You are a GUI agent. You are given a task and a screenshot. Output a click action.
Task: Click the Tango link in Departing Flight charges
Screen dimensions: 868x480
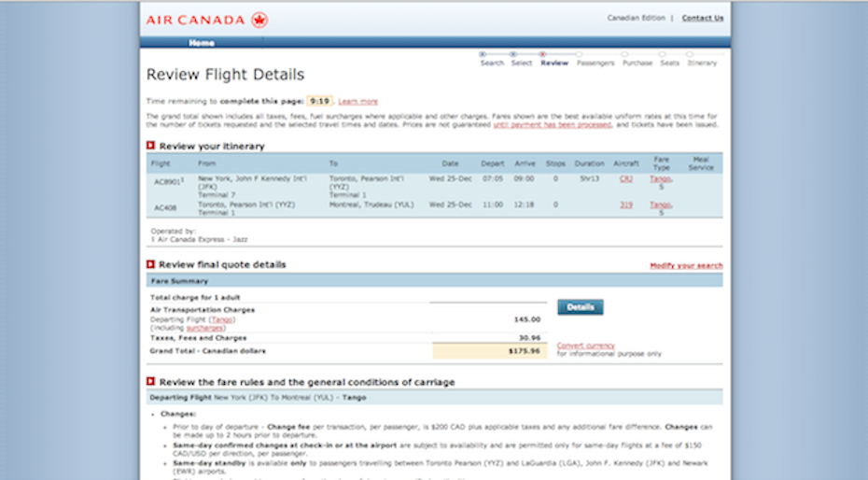click(221, 319)
